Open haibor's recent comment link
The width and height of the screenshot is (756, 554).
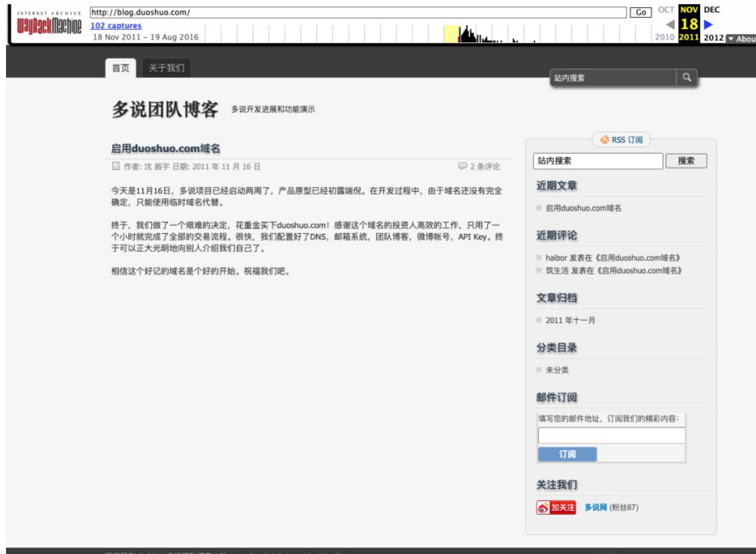tap(613, 257)
